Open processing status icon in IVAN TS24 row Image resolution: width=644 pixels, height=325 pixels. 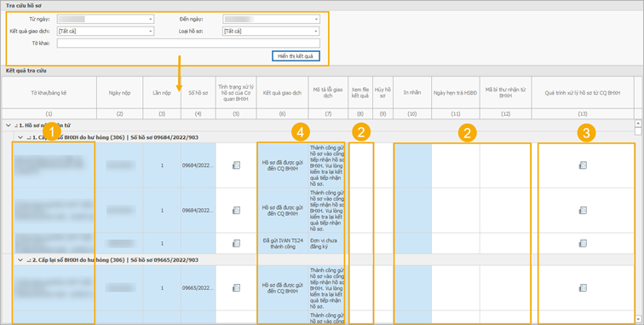[x=236, y=243]
